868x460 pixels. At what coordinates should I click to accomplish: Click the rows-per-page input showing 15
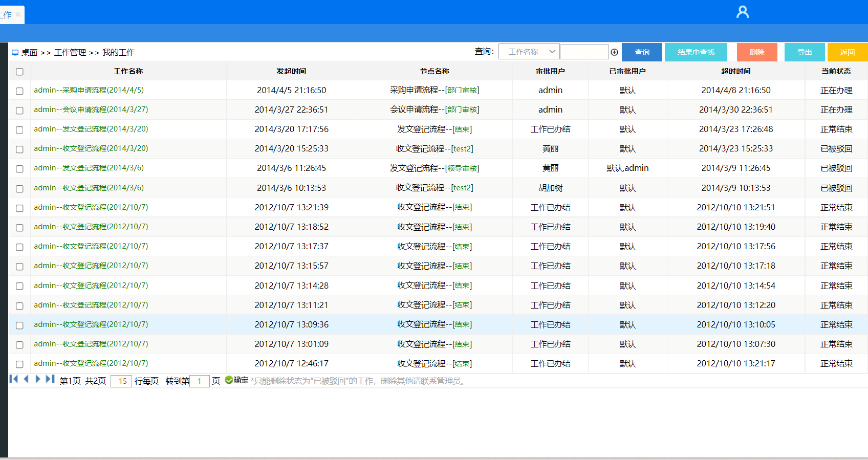pyautogui.click(x=121, y=381)
